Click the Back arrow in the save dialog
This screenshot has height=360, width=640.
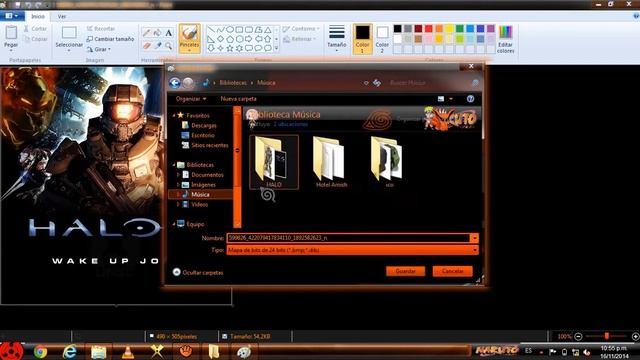pos(175,83)
